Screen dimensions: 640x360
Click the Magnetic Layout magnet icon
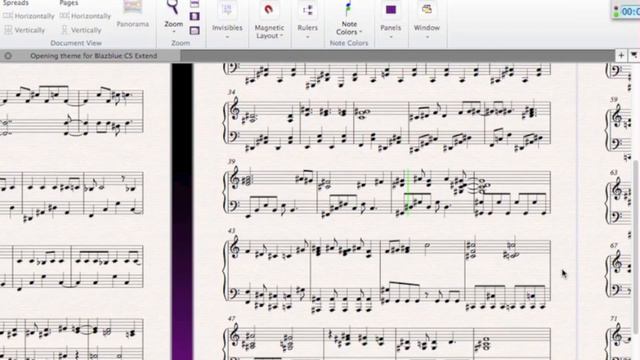[269, 9]
